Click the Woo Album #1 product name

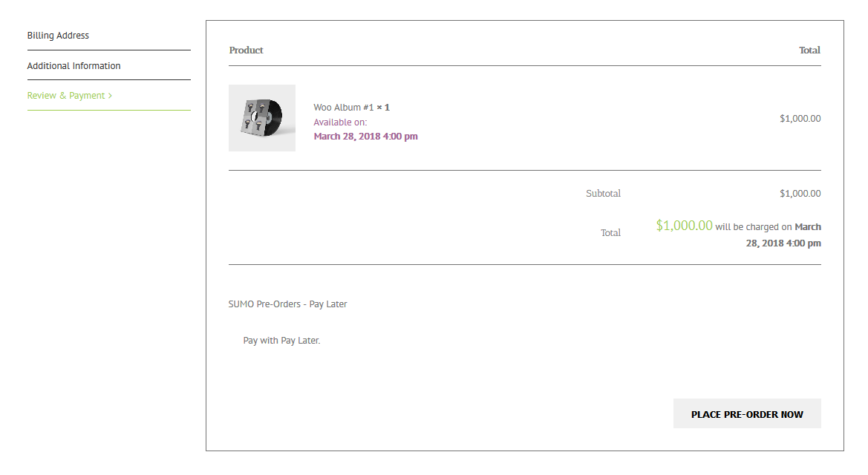[343, 108]
